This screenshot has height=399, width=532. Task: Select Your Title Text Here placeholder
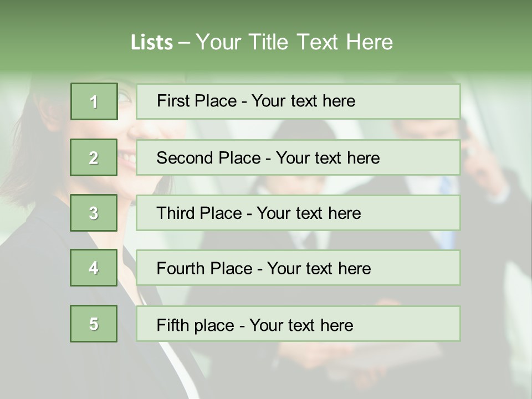(294, 42)
